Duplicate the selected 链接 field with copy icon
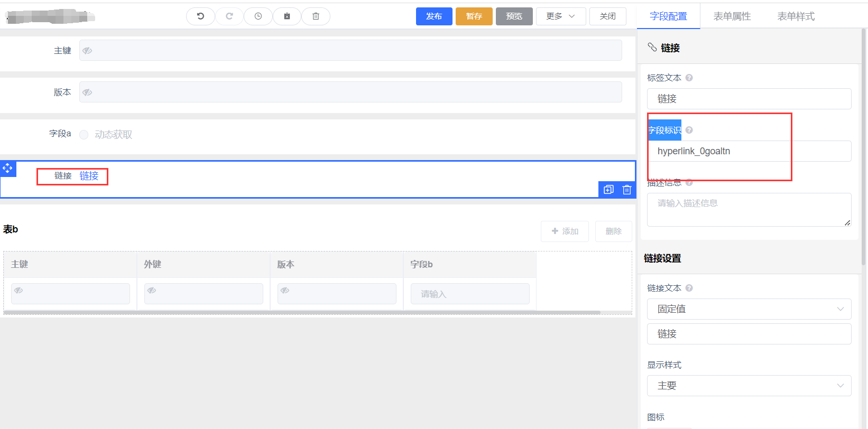Viewport: 868px width, 429px height. (x=608, y=190)
